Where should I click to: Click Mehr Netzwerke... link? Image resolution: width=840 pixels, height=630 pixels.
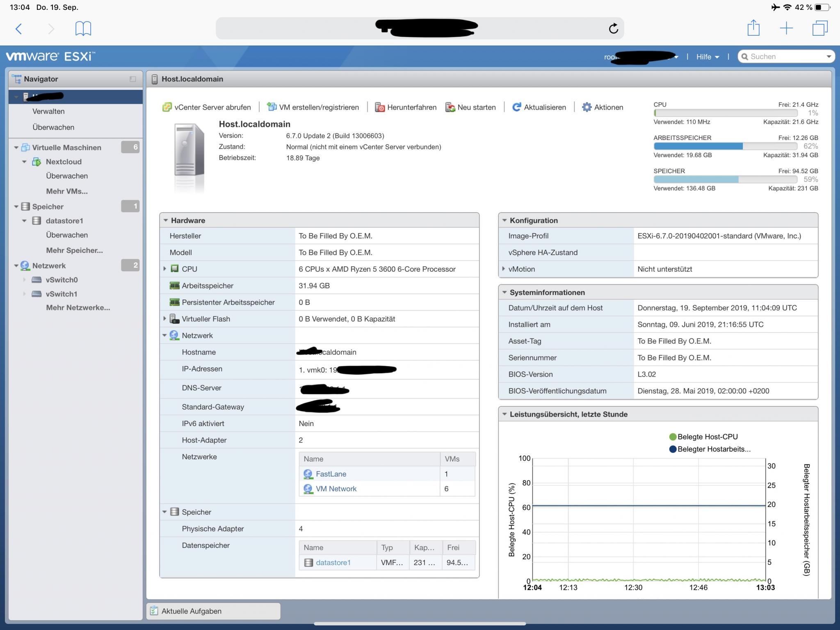click(78, 307)
